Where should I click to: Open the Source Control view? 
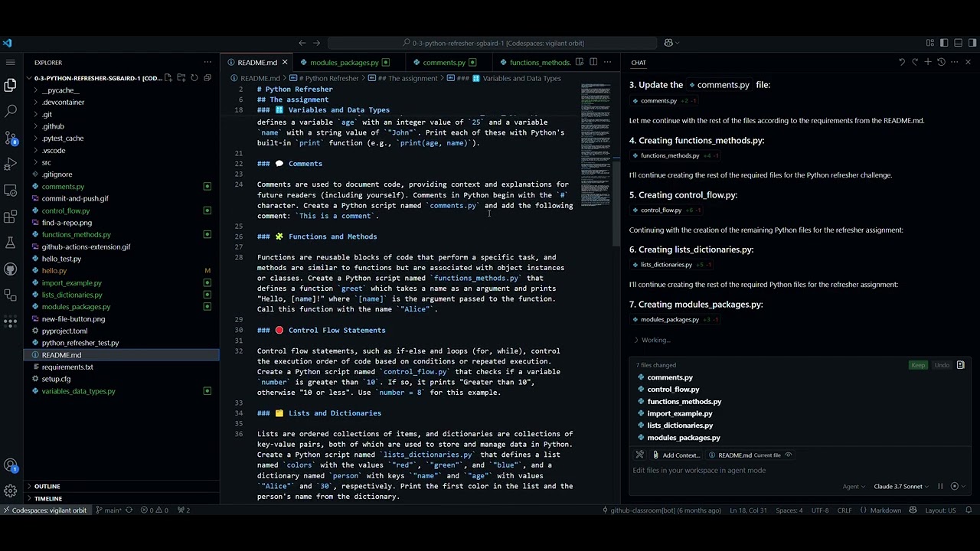click(11, 138)
